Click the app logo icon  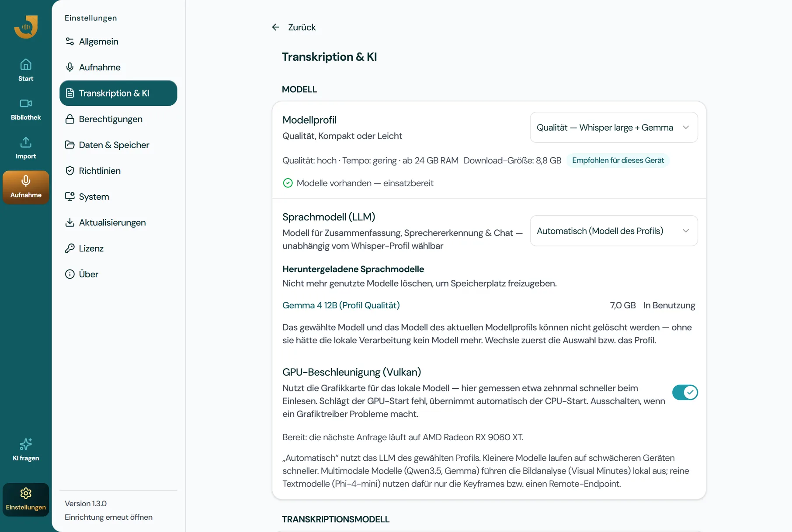click(x=26, y=27)
